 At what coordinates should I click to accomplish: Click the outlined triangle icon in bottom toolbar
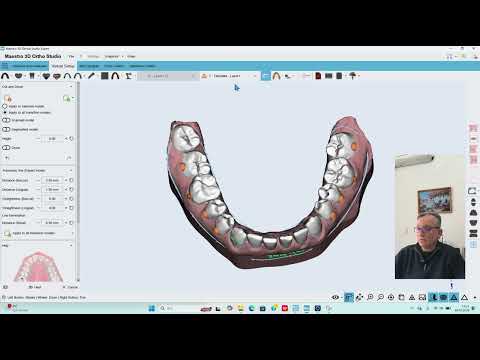point(464,297)
